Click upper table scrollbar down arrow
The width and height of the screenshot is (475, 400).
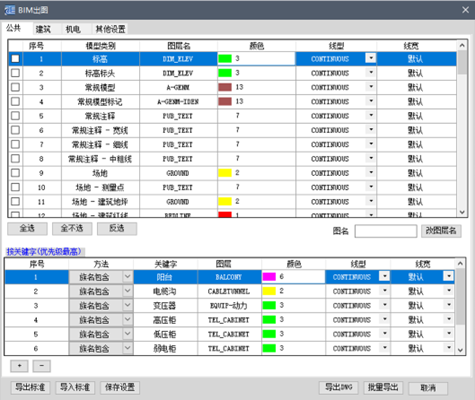pos(462,212)
